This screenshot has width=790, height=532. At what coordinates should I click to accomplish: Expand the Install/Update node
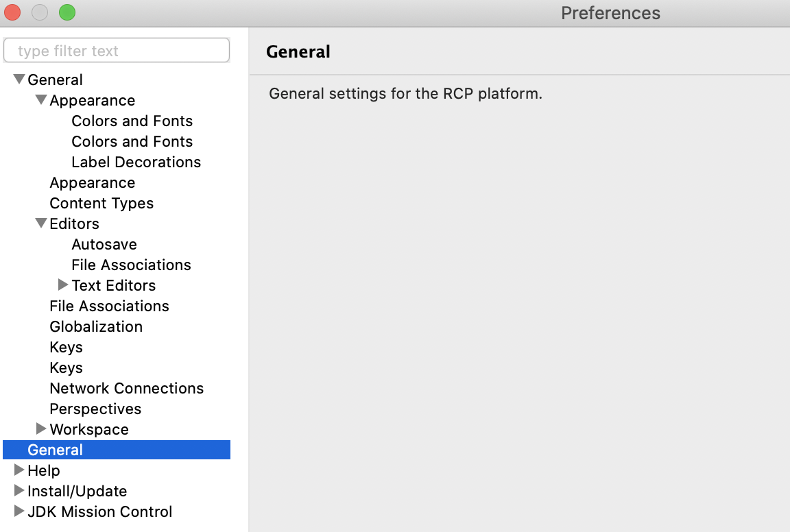(19, 491)
